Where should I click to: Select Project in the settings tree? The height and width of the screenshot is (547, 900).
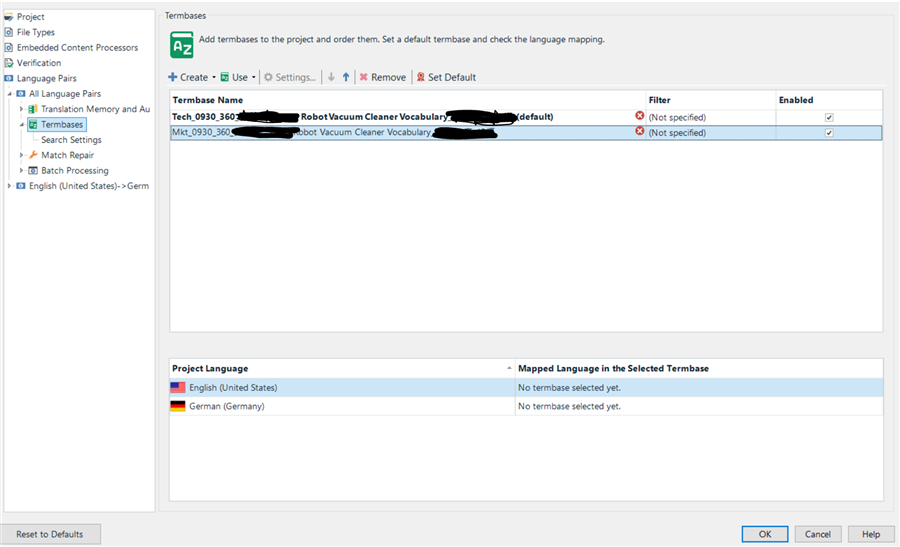30,17
